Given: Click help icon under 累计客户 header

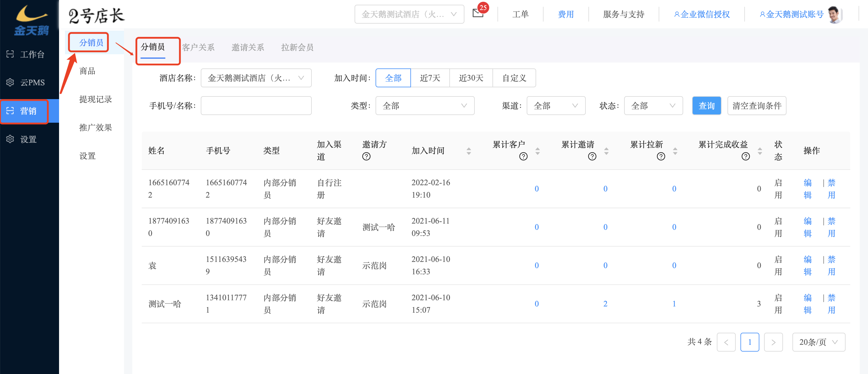Looking at the screenshot, I should pyautogui.click(x=523, y=157).
